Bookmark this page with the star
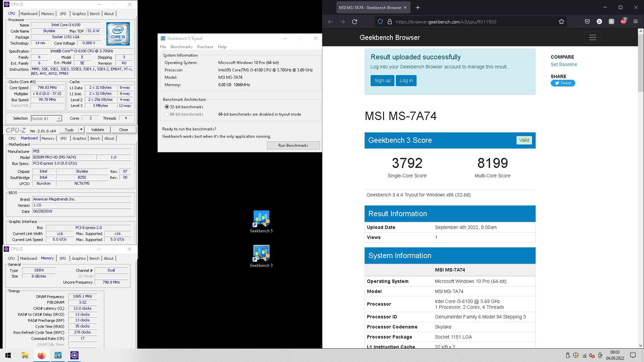Image resolution: width=644 pixels, height=362 pixels. (561, 22)
